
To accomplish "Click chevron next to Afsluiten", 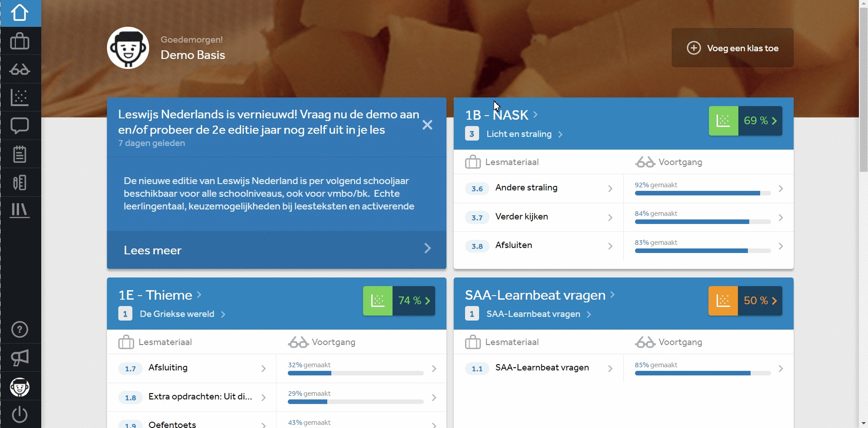I will tap(610, 246).
